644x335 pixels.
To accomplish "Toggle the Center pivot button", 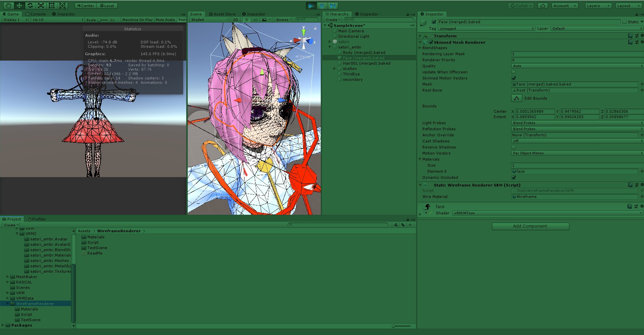I will [85, 6].
